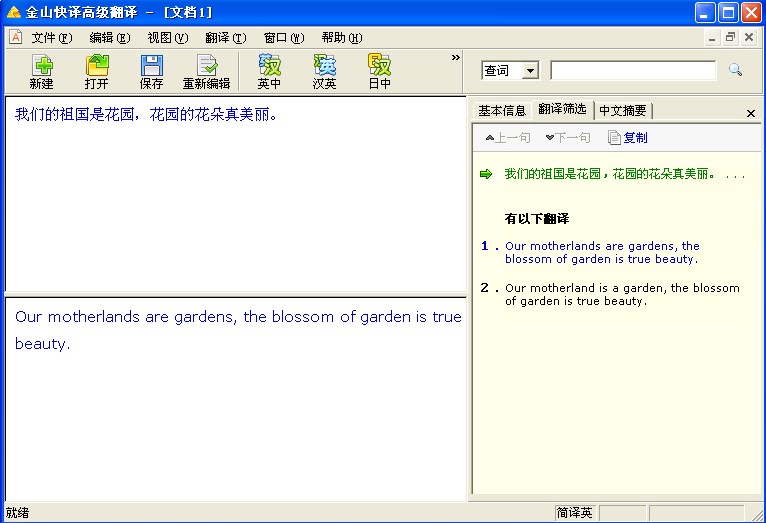Go to next sentence with 下一句

[x=568, y=138]
